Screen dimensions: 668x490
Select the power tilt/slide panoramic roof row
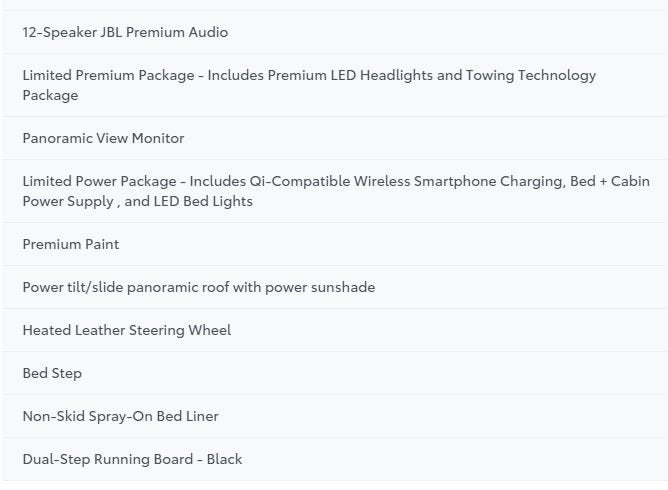pyautogui.click(x=198, y=287)
